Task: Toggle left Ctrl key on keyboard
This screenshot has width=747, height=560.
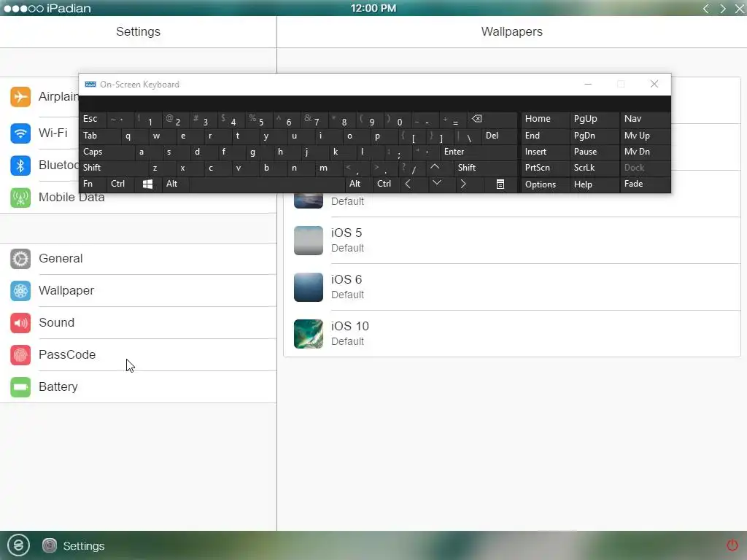Action: click(121, 184)
